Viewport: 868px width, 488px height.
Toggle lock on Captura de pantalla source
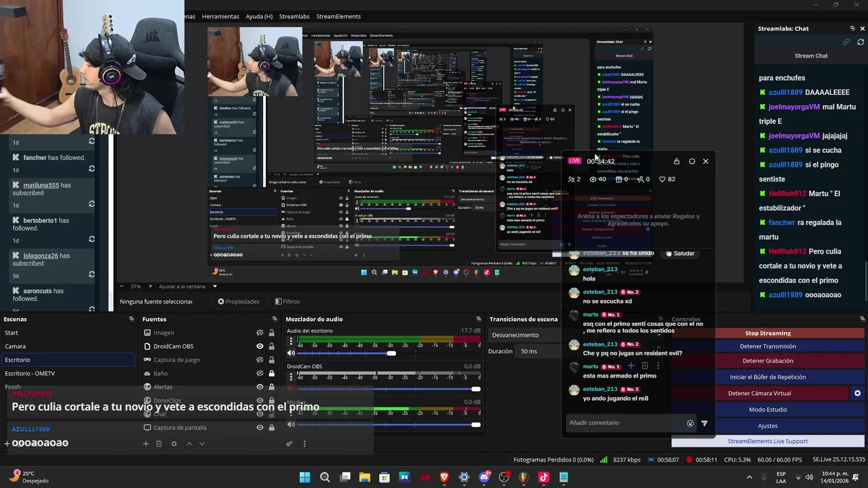point(272,428)
